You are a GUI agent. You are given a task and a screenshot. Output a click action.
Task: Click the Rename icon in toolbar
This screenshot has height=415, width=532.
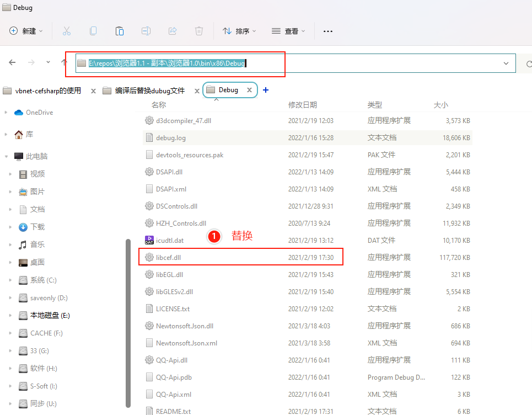point(146,31)
